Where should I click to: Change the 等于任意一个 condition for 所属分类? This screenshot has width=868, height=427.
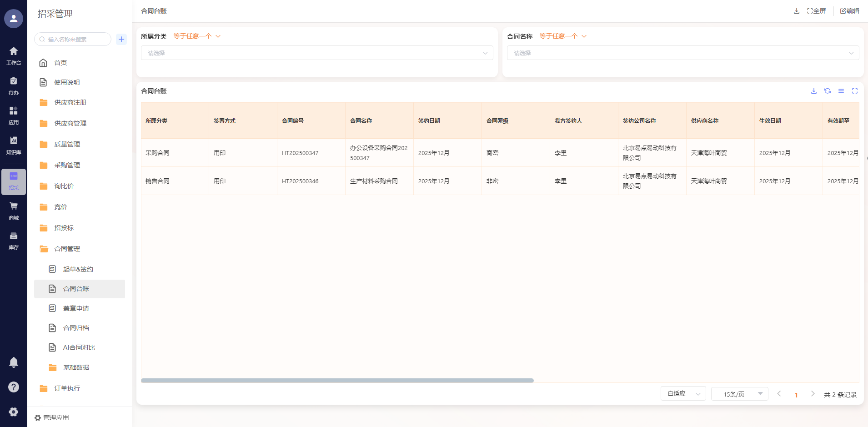[x=196, y=36]
